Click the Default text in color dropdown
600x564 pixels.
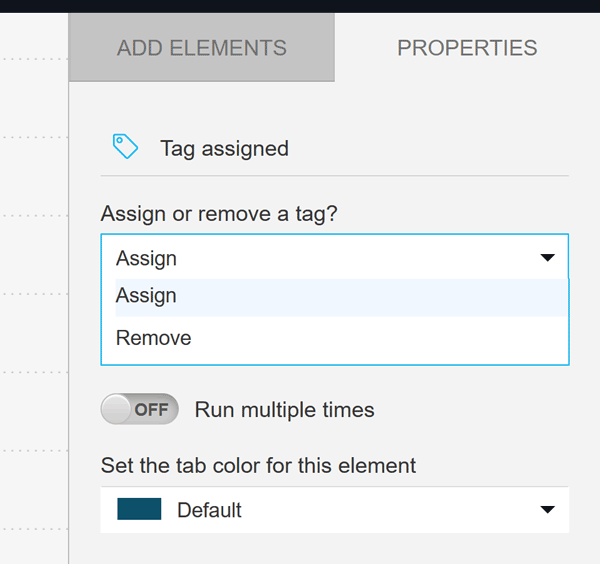[209, 510]
